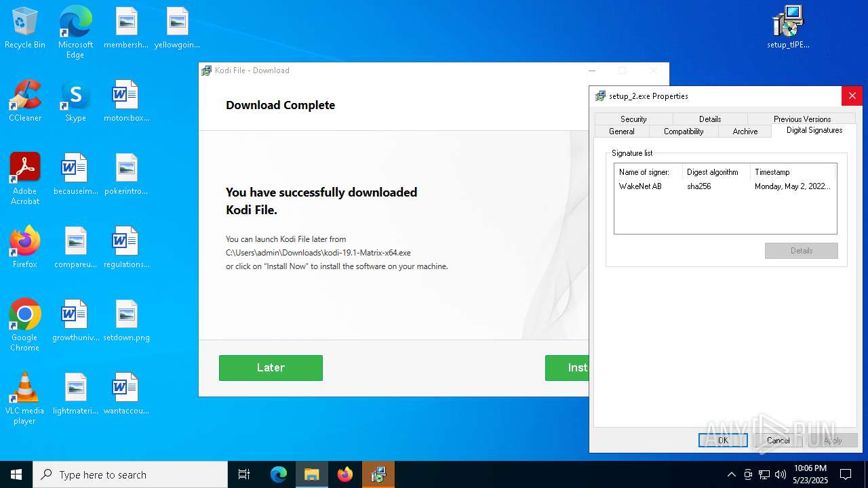Screen dimensions: 868x488
Task: Minimize the Kodi File Download window
Action: tap(592, 70)
